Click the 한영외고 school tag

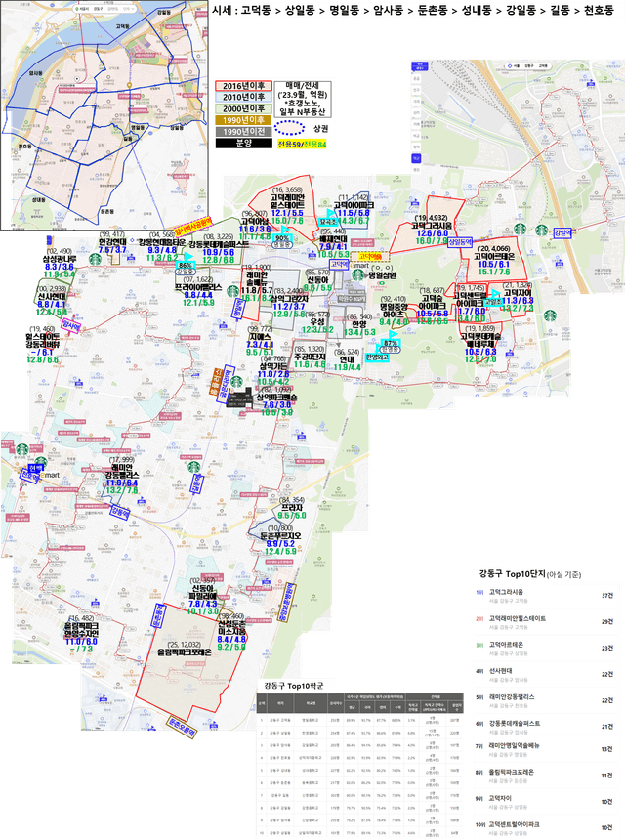[377, 357]
